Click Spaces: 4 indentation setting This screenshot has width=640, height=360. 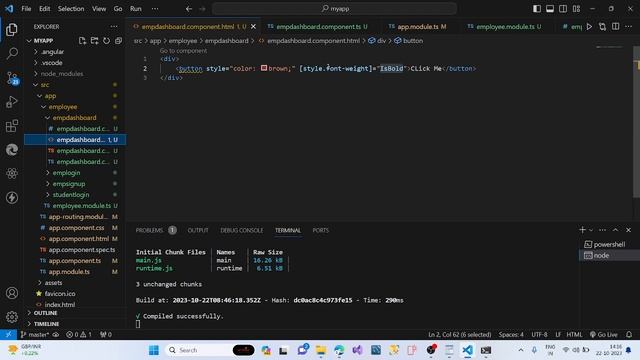coord(511,334)
